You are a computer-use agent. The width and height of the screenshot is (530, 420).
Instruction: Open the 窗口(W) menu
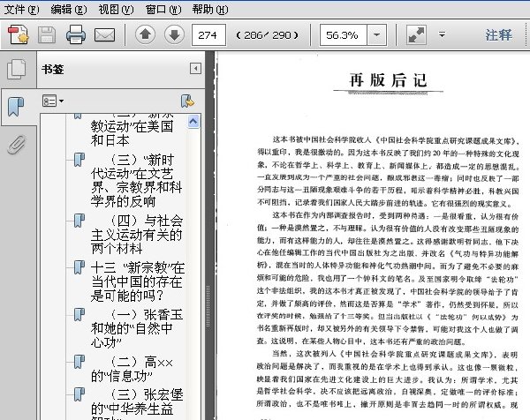click(x=163, y=10)
